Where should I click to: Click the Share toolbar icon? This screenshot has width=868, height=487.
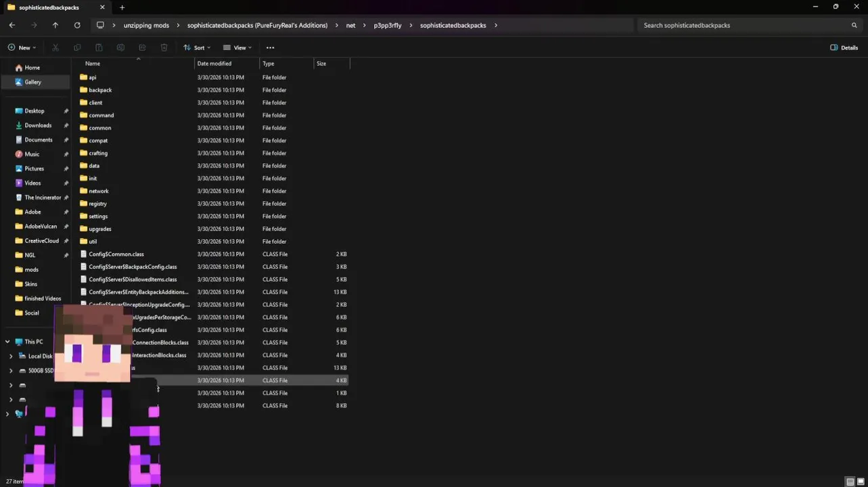[x=142, y=47]
